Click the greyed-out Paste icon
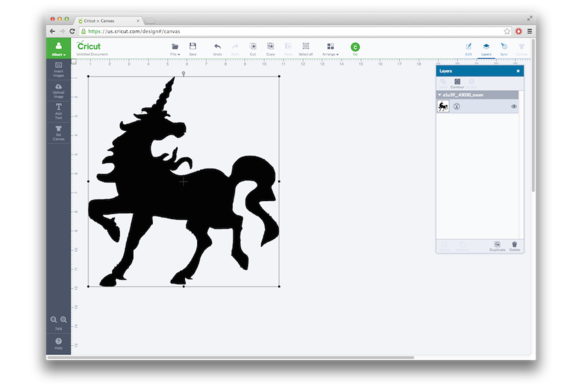This screenshot has width=580, height=388. [x=288, y=48]
